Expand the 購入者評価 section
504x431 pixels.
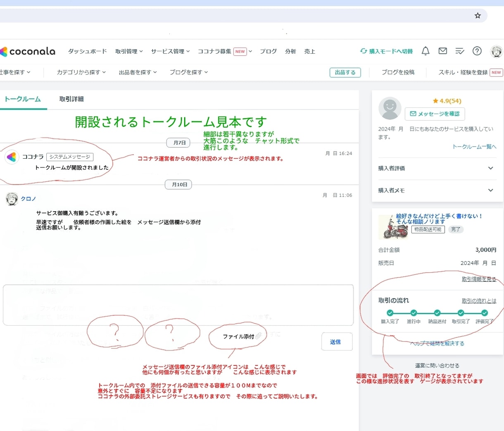(437, 168)
